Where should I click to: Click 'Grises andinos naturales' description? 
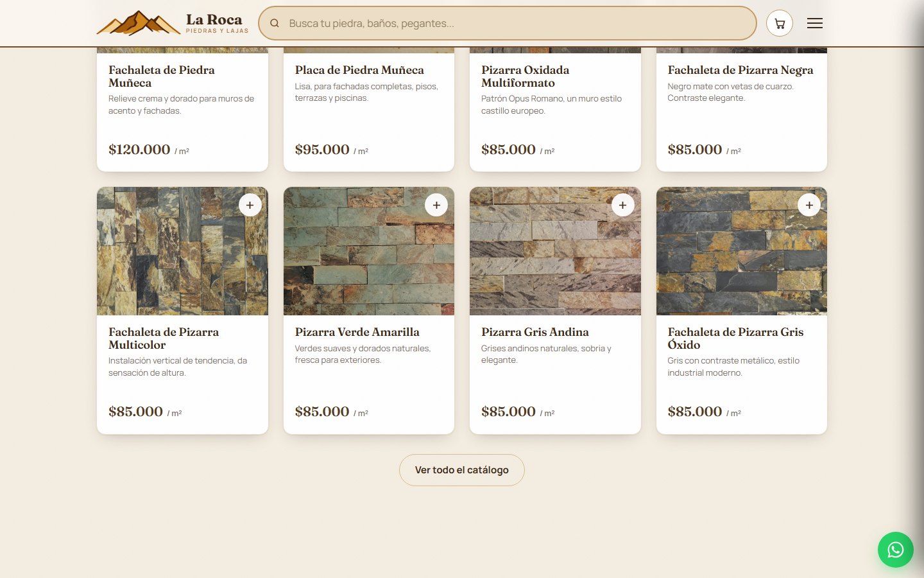(x=546, y=355)
